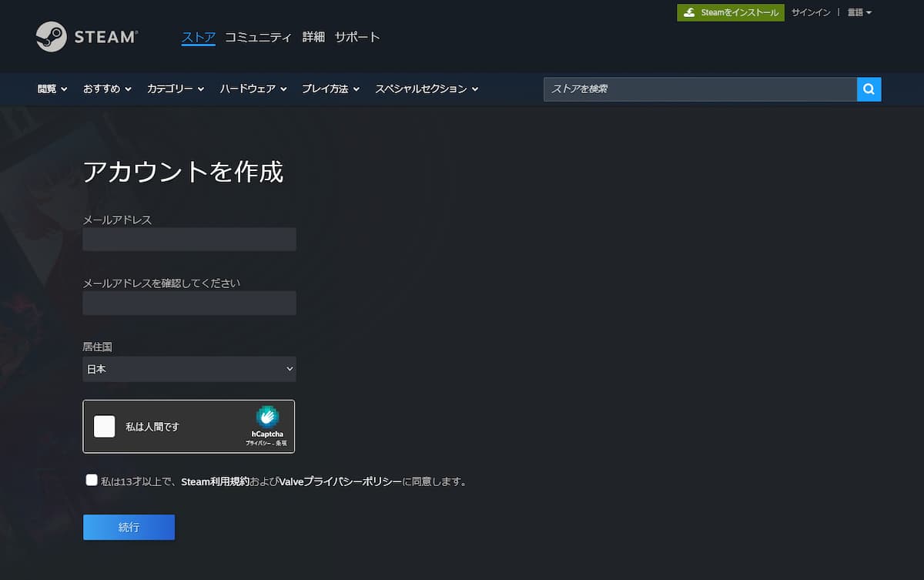
Task: Expand the カテゴリー menu
Action: [x=176, y=89]
